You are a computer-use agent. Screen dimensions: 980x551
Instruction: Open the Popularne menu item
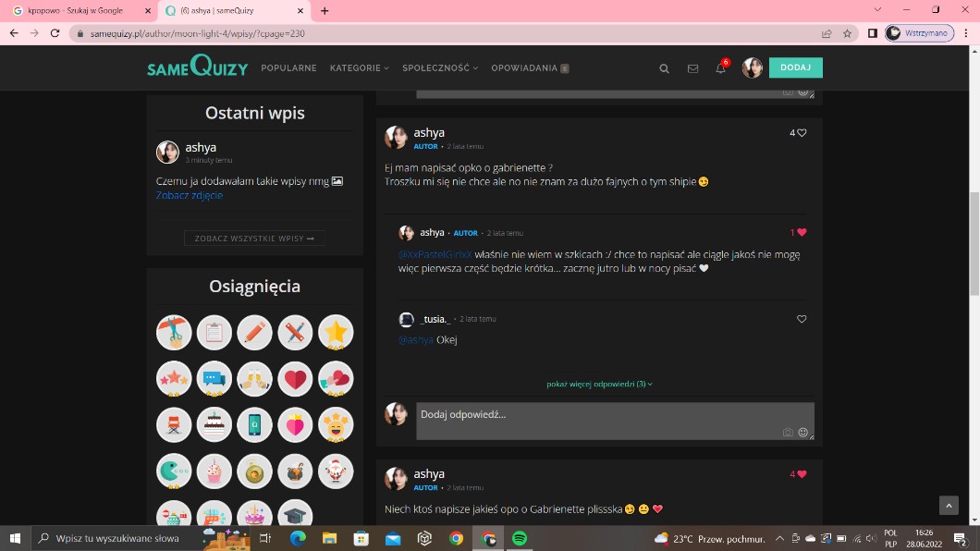pyautogui.click(x=288, y=68)
